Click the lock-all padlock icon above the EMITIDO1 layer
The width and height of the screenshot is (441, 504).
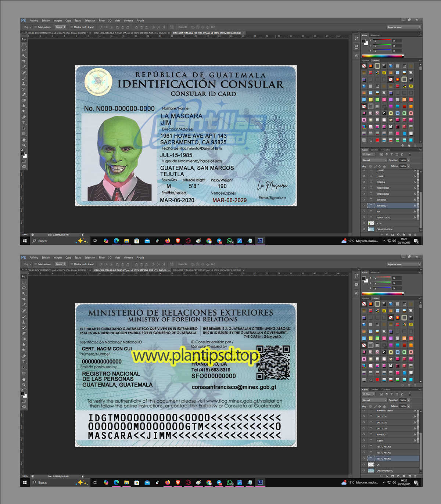tap(384, 406)
